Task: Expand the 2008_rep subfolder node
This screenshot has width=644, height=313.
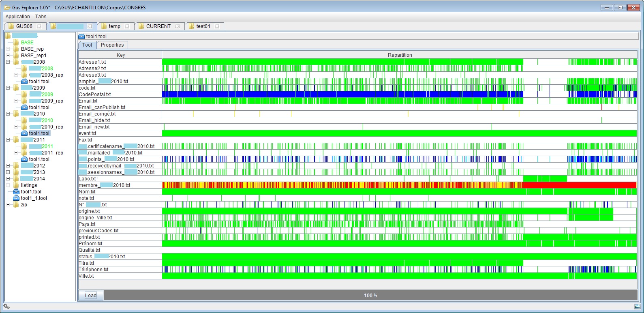Action: tap(16, 75)
